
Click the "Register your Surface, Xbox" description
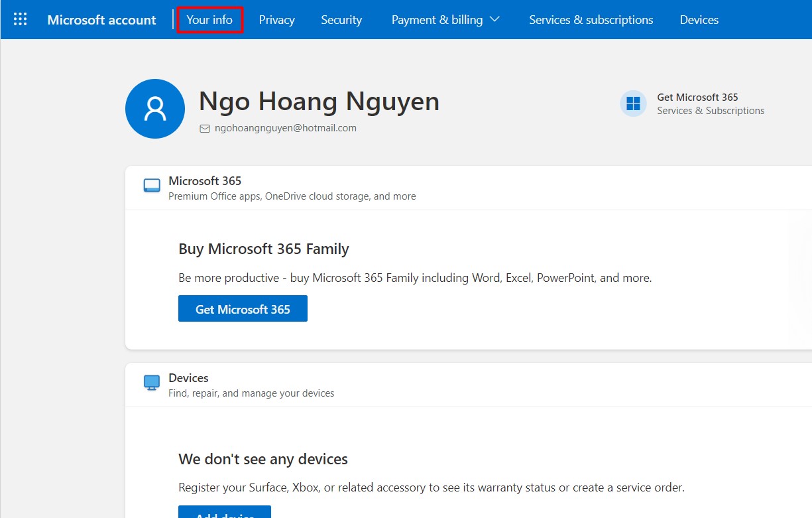pos(432,487)
